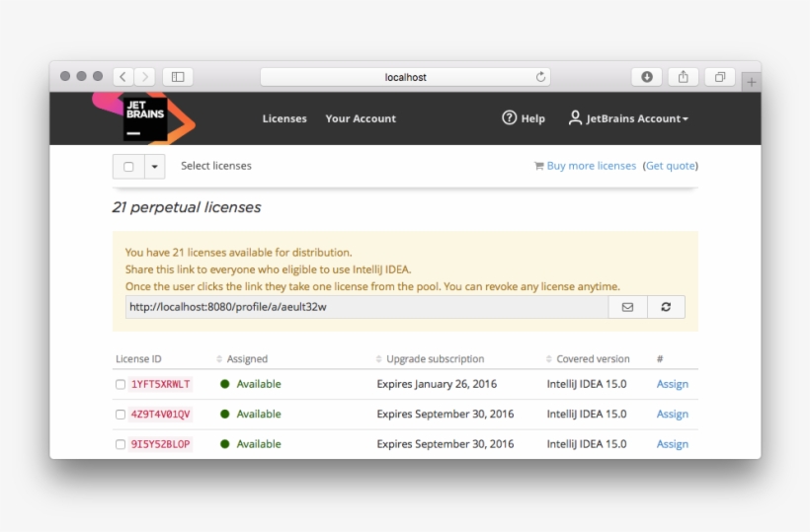
Task: Toggle the Safari sidebar button
Action: (178, 77)
